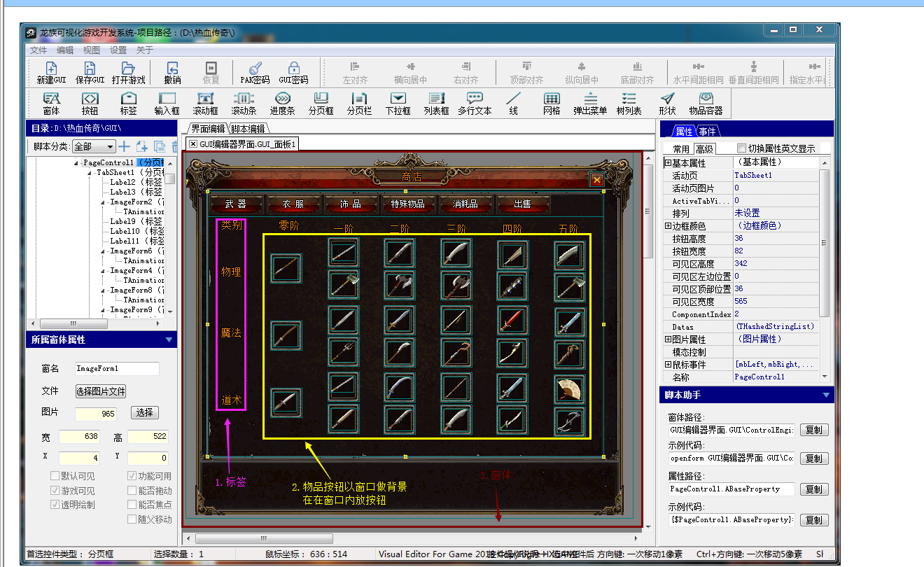Insert an 输入框 input box control

(x=167, y=104)
